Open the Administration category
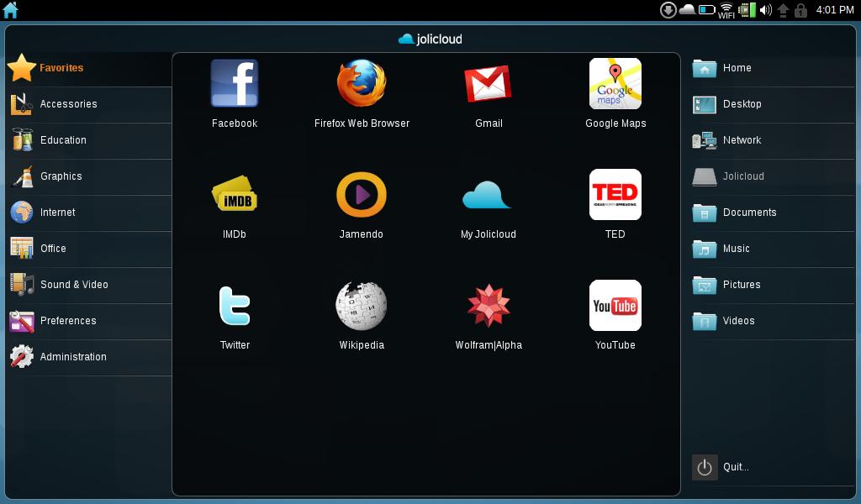861x504 pixels. click(x=89, y=358)
